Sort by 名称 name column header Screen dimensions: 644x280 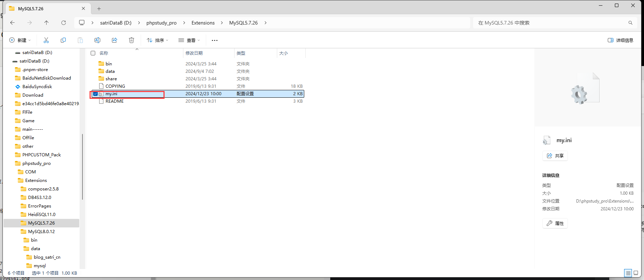click(104, 53)
